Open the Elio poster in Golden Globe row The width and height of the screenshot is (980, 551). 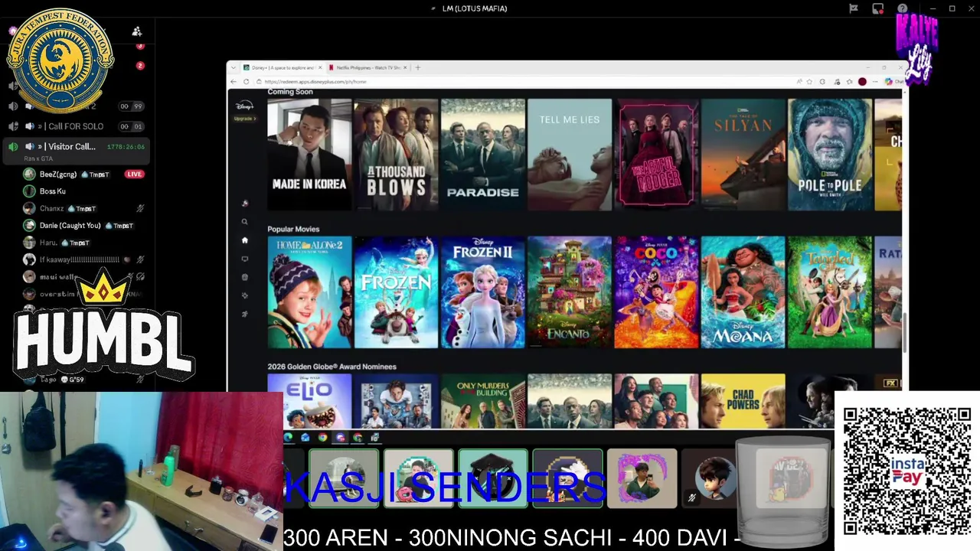[x=309, y=401]
